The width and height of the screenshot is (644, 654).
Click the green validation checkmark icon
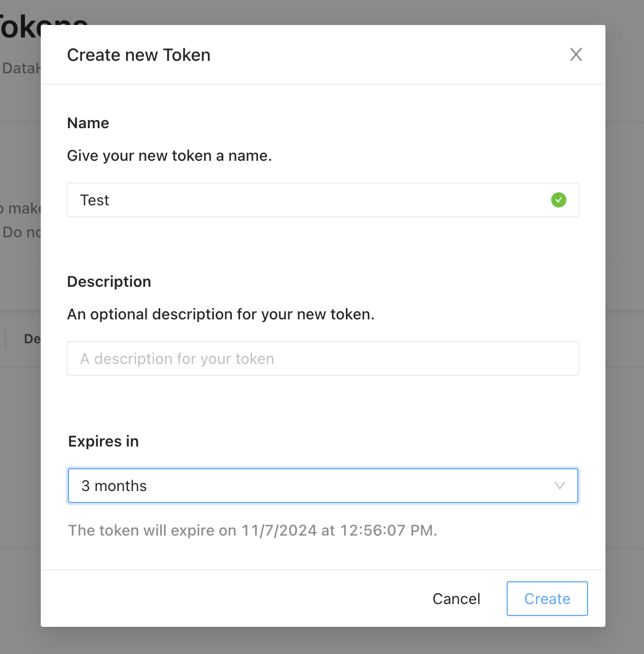pyautogui.click(x=559, y=200)
